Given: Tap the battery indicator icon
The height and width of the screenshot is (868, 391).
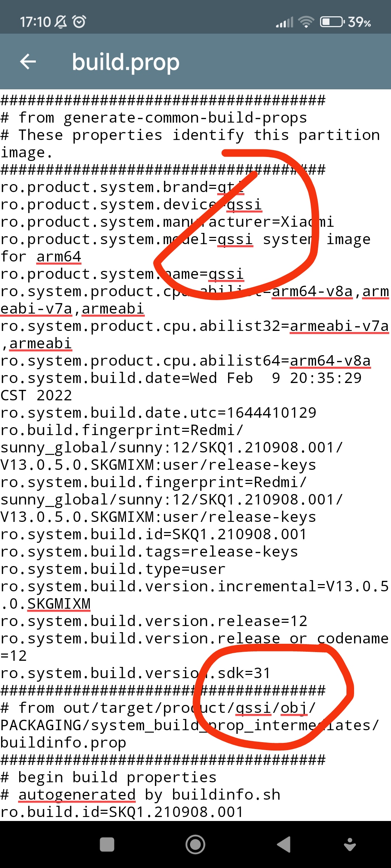Looking at the screenshot, I should 332,22.
